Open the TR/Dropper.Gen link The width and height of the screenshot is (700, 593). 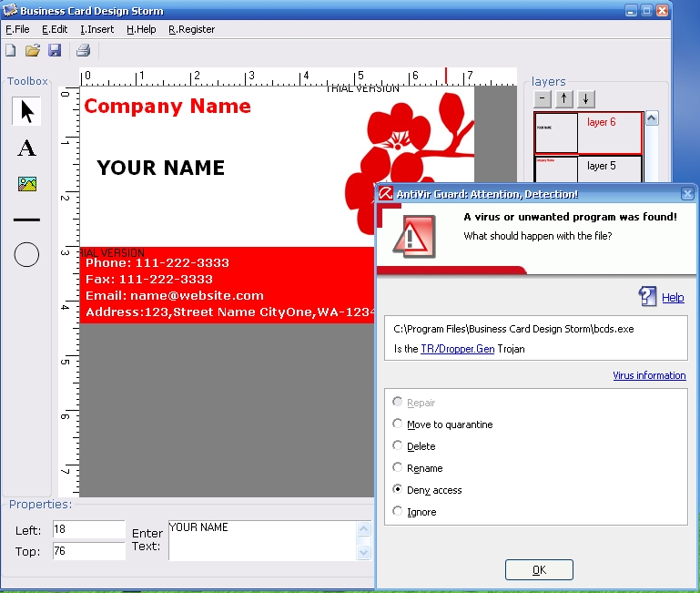(458, 349)
